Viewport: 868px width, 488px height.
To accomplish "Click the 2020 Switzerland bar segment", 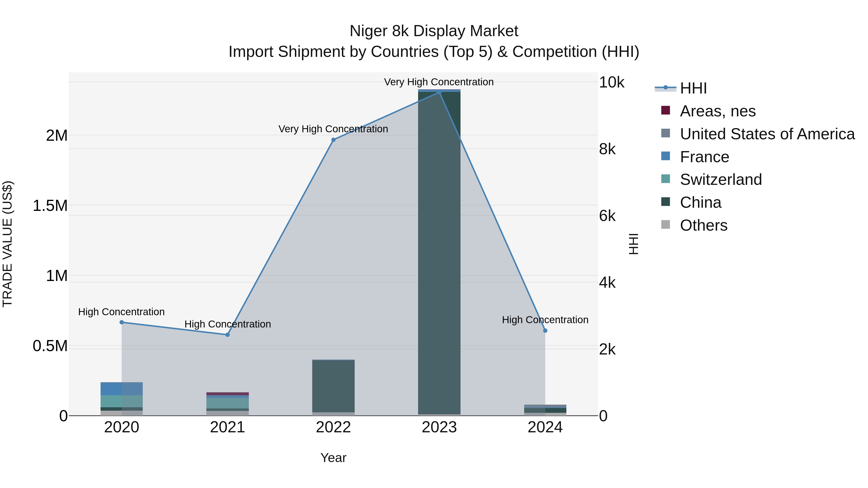I will click(122, 401).
